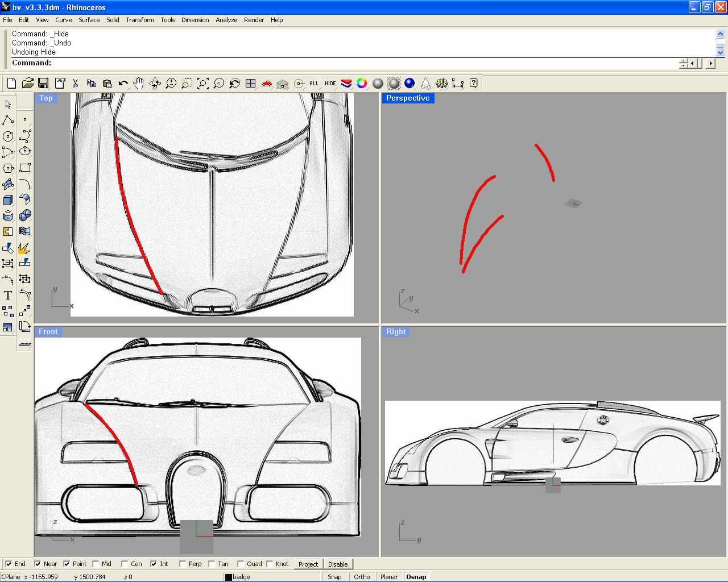Enable the Cen osnap checkbox
The height and width of the screenshot is (582, 728).
click(125, 564)
